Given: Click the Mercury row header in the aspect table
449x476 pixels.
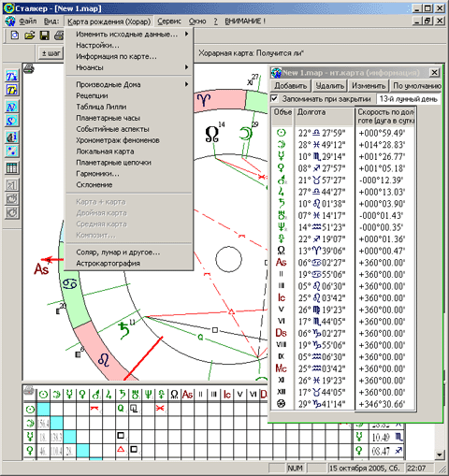Looking at the screenshot, I should click(x=30, y=437).
